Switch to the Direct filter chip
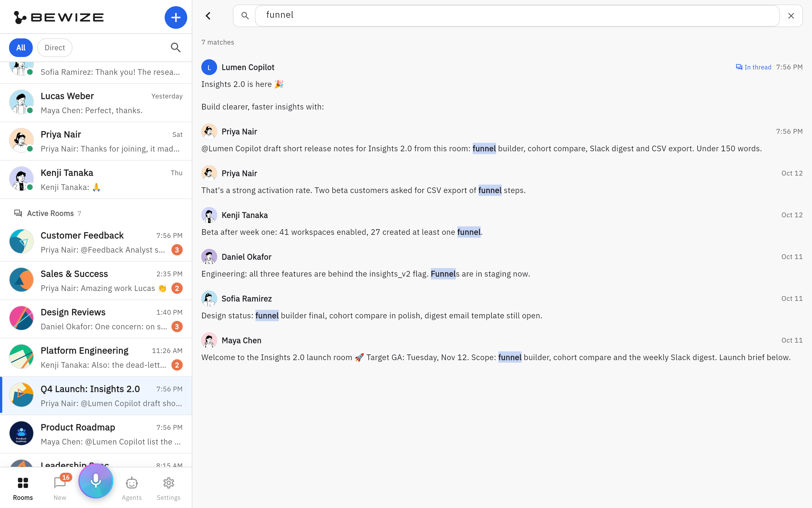 pos(55,48)
